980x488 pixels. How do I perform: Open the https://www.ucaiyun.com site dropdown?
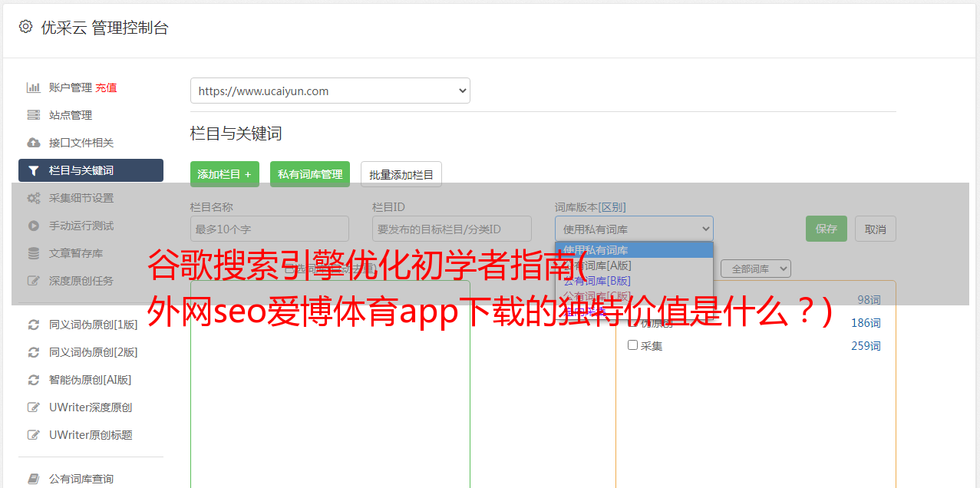point(330,91)
